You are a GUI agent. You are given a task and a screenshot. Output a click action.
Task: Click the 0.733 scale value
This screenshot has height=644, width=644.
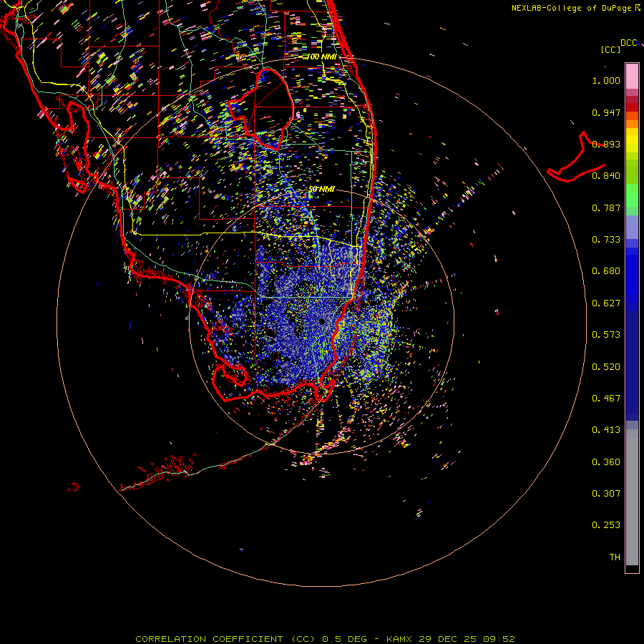click(x=606, y=240)
